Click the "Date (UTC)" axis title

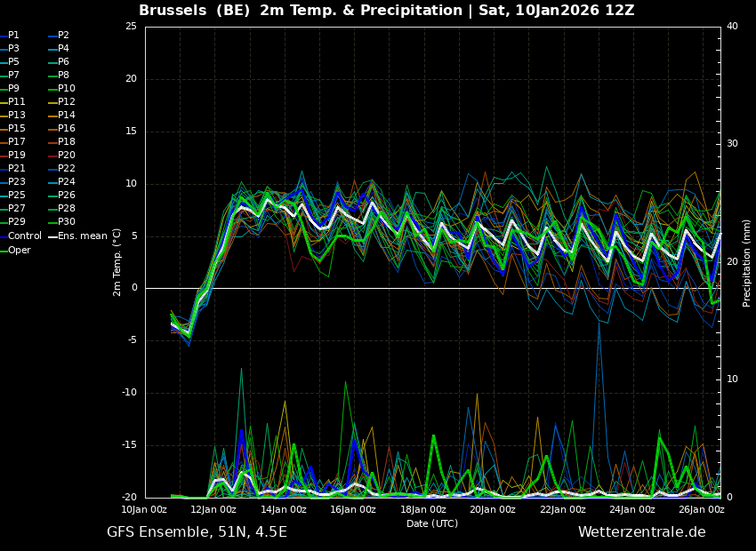[432, 523]
